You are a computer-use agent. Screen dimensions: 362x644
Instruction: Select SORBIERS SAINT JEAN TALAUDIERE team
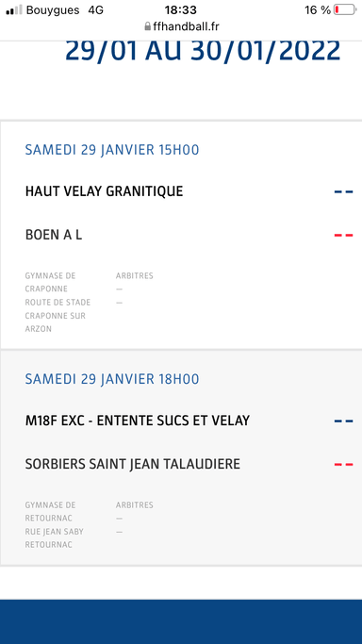(133, 464)
